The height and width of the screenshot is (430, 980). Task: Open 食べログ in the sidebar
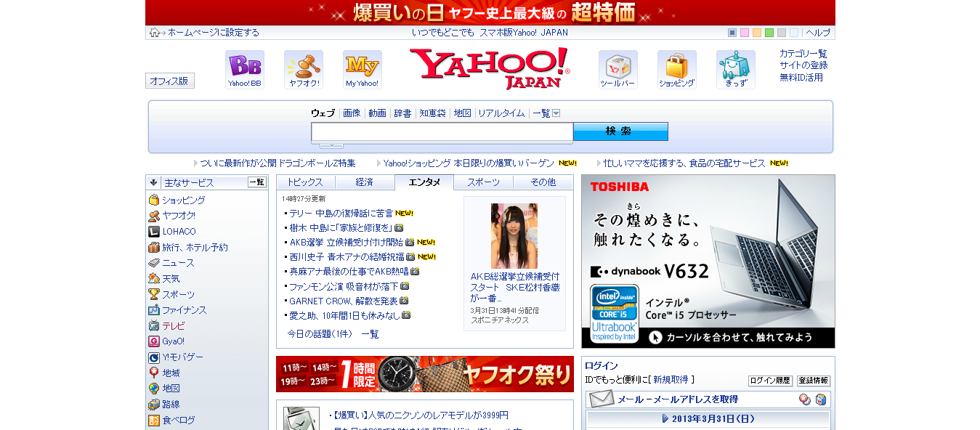[x=178, y=420]
